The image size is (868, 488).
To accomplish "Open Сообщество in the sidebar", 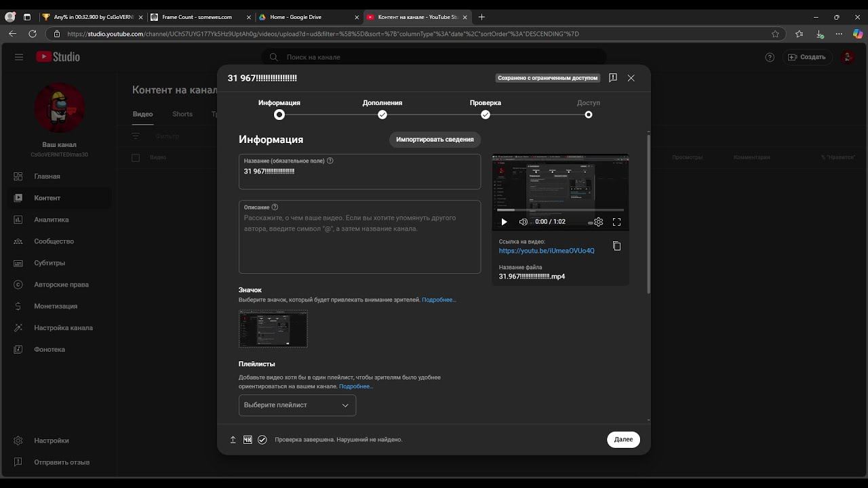I will point(58,241).
